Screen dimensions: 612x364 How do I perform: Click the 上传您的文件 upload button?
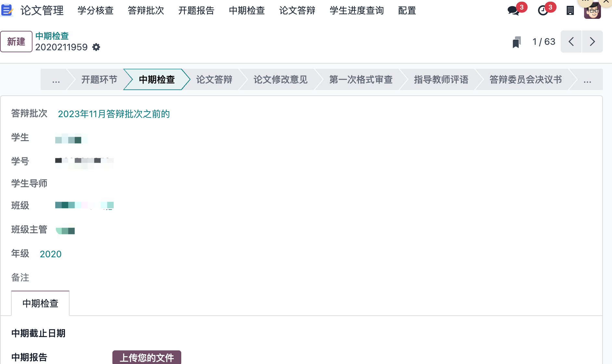click(147, 357)
